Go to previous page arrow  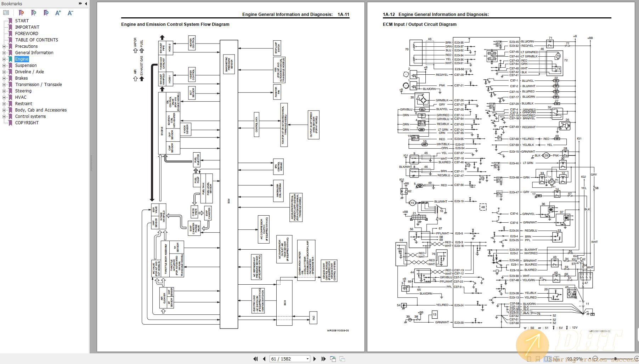264,359
